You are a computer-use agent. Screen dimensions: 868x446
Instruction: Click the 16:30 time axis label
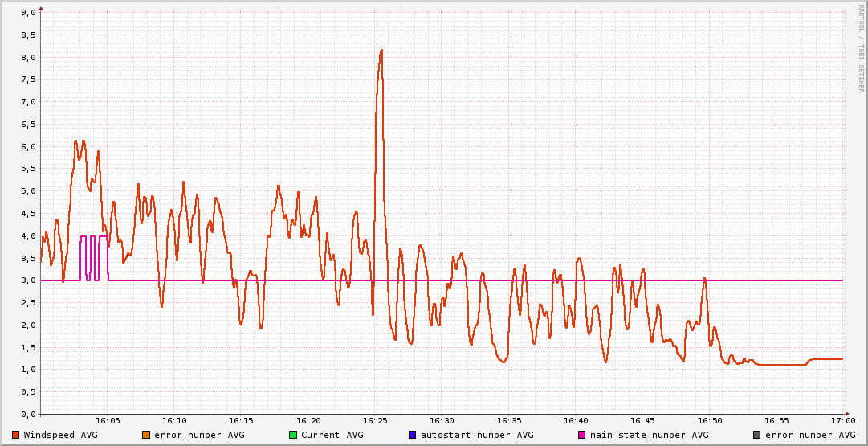coord(442,421)
